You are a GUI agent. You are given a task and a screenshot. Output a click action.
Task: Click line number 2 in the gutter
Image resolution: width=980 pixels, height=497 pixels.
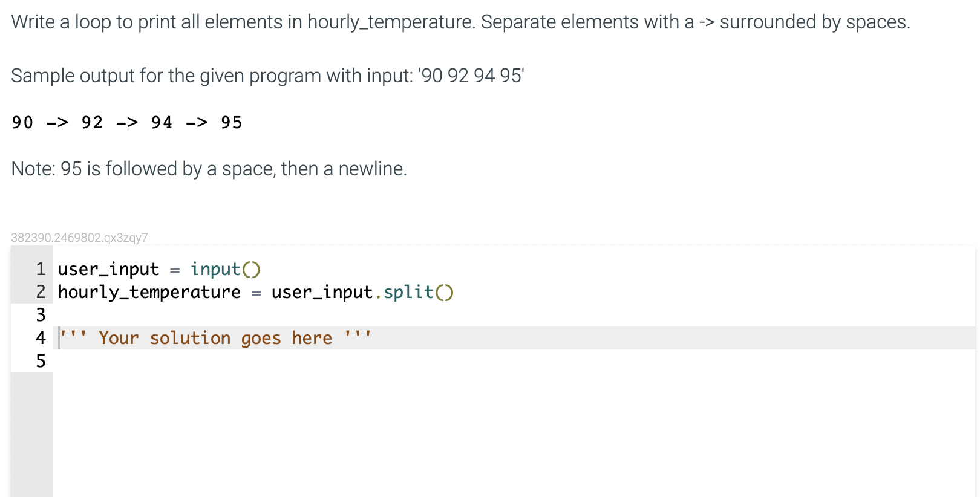(41, 292)
